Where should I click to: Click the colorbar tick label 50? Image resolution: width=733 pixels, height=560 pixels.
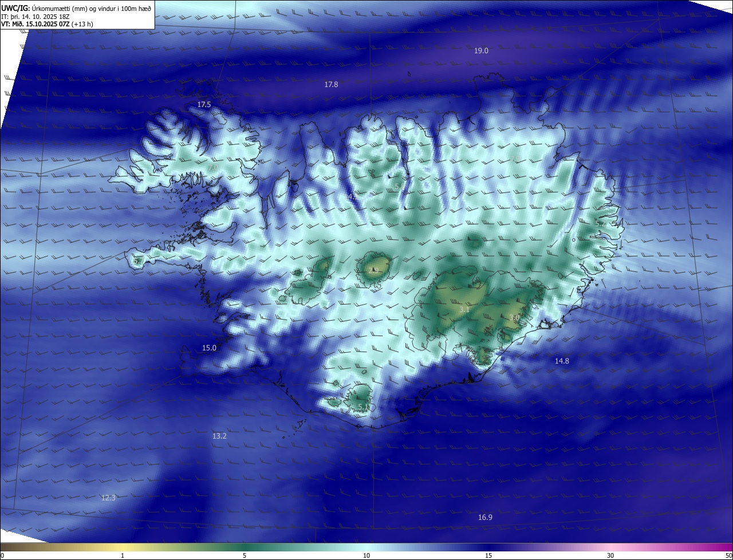[x=728, y=555]
